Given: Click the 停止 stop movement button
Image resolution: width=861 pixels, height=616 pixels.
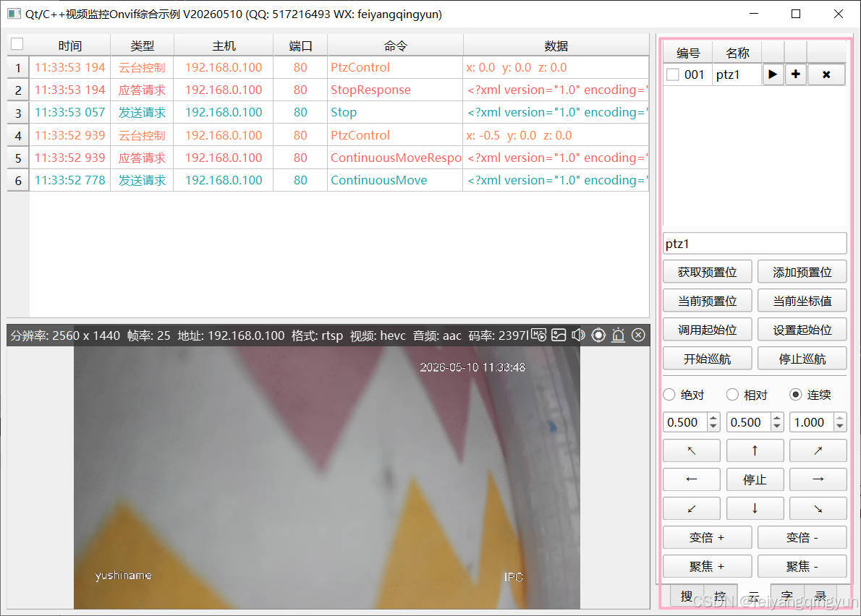Looking at the screenshot, I should pyautogui.click(x=755, y=479).
